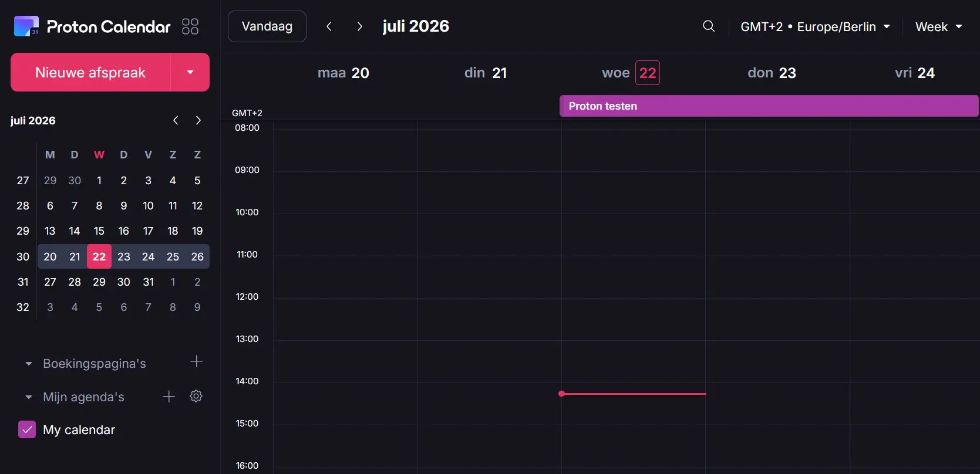
Task: Select July 28 in mini calendar
Action: 75,282
